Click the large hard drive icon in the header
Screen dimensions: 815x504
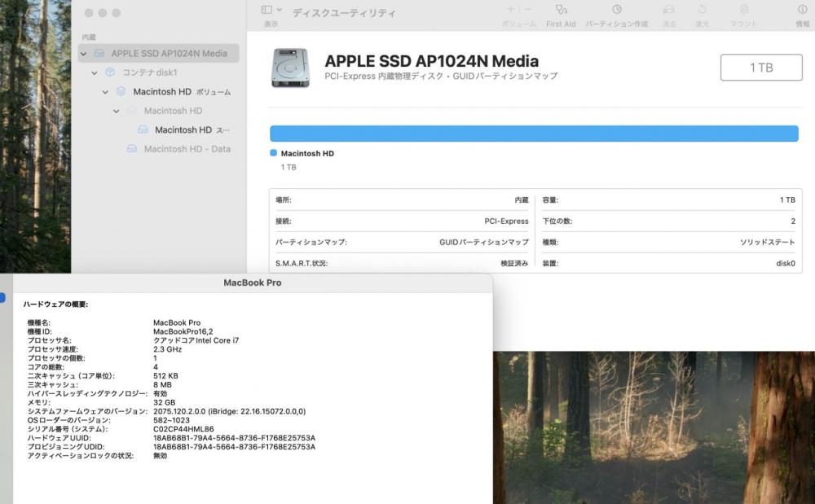[291, 68]
